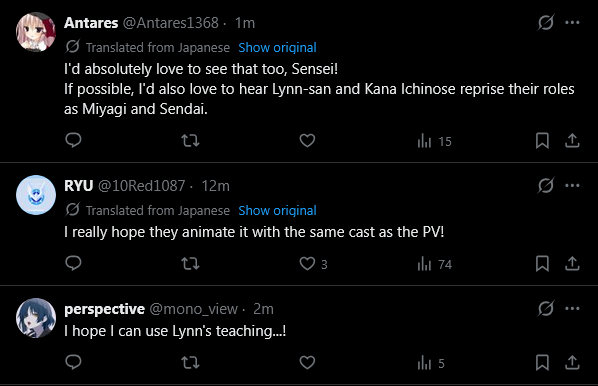Repost the Antares tweet
Viewport: 598px width, 386px height.
coord(190,140)
